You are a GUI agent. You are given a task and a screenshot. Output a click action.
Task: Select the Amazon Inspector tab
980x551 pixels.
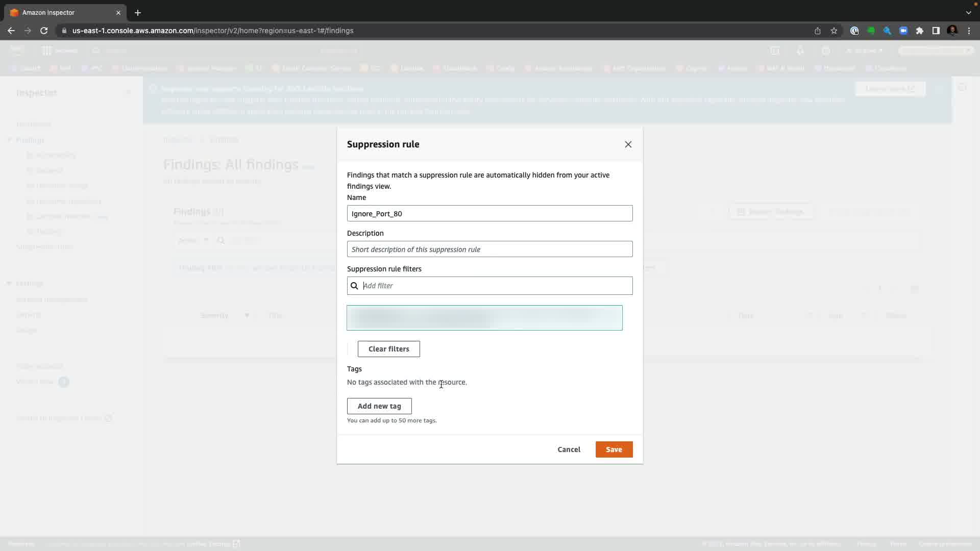(61, 13)
